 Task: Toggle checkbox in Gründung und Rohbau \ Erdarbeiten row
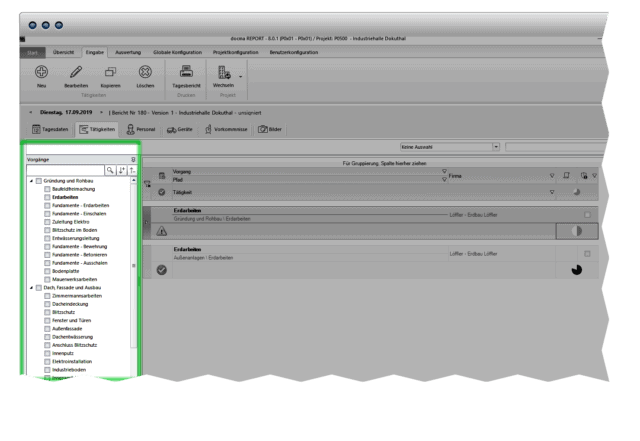click(587, 215)
